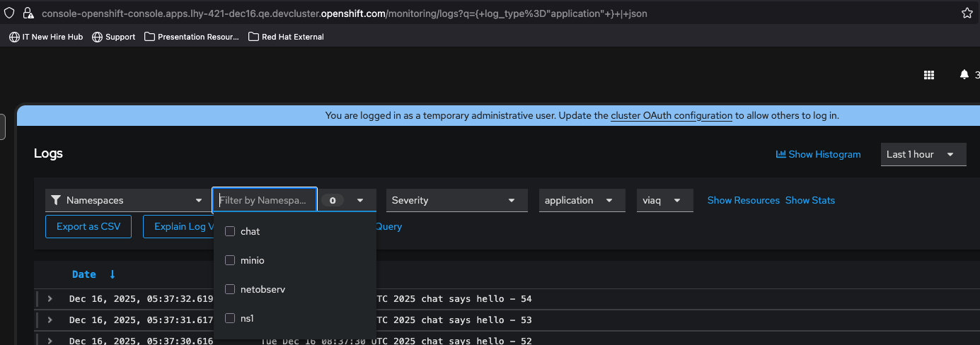Click the Export as CSV button
This screenshot has width=980, height=345.
point(88,226)
